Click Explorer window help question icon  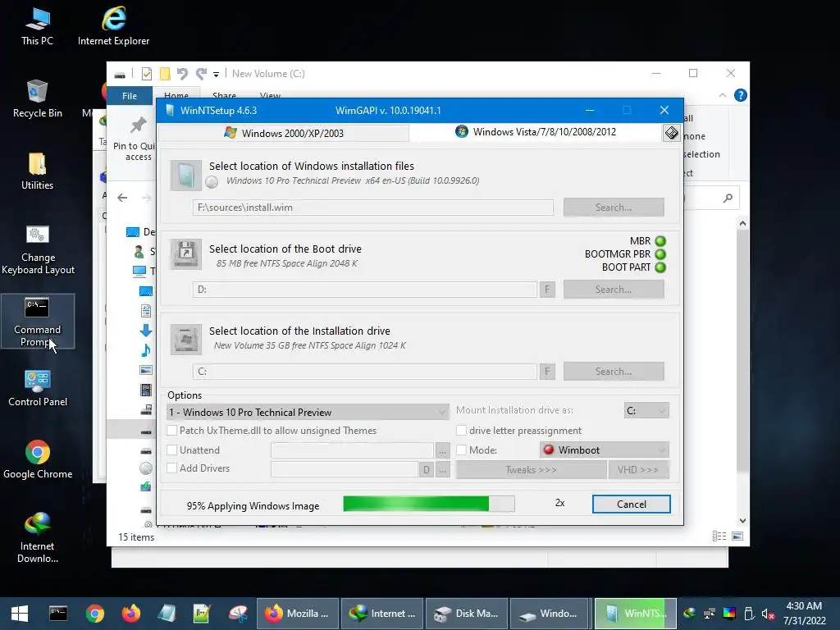741,95
